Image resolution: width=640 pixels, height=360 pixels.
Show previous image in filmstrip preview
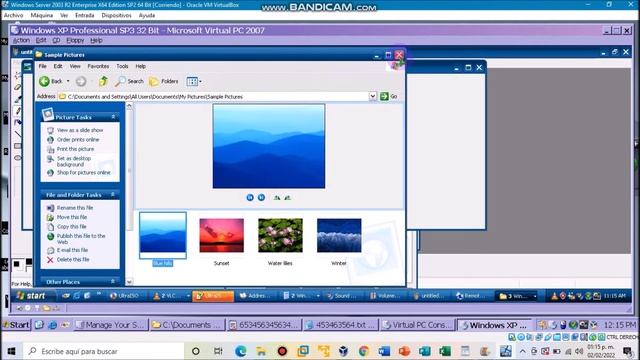(x=250, y=198)
